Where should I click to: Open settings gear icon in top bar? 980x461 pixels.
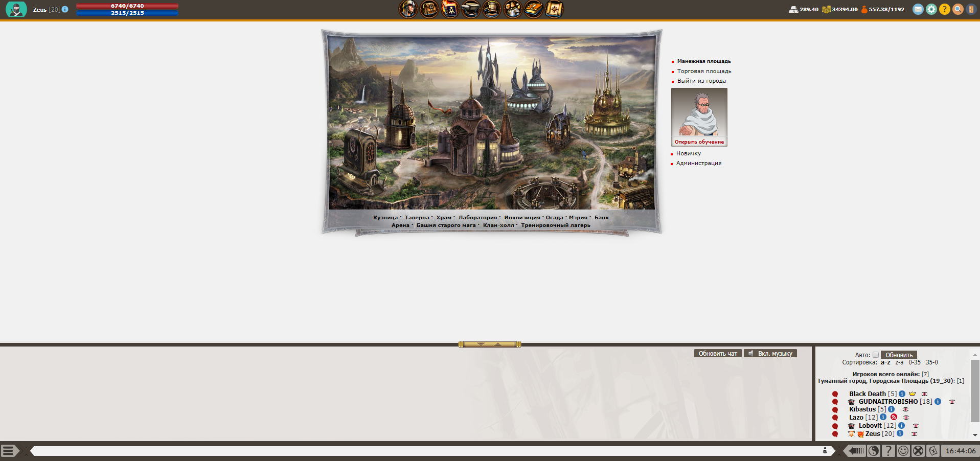coord(931,9)
